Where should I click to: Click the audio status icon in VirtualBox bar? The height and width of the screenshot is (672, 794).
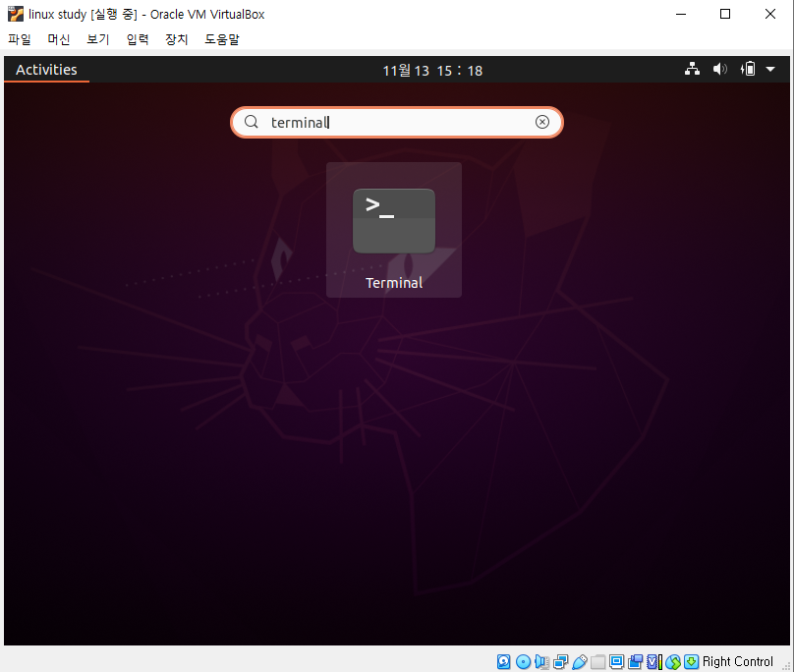click(541, 661)
